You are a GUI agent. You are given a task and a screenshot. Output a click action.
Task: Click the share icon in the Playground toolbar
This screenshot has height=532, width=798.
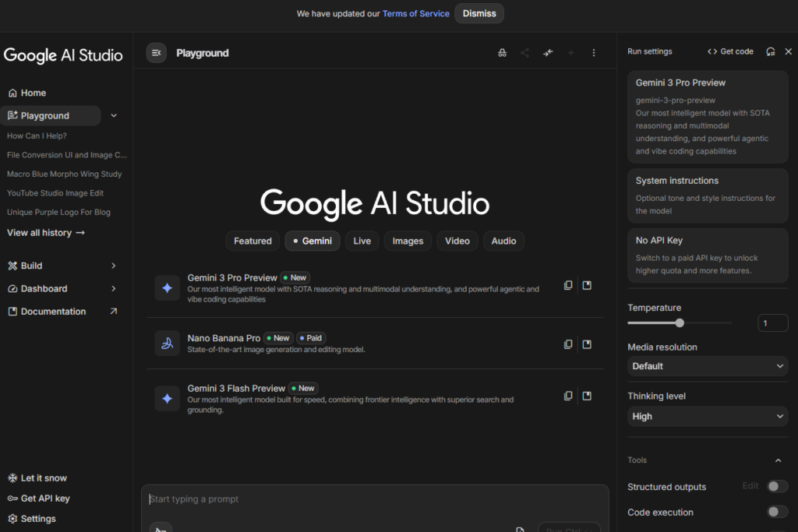coord(524,52)
